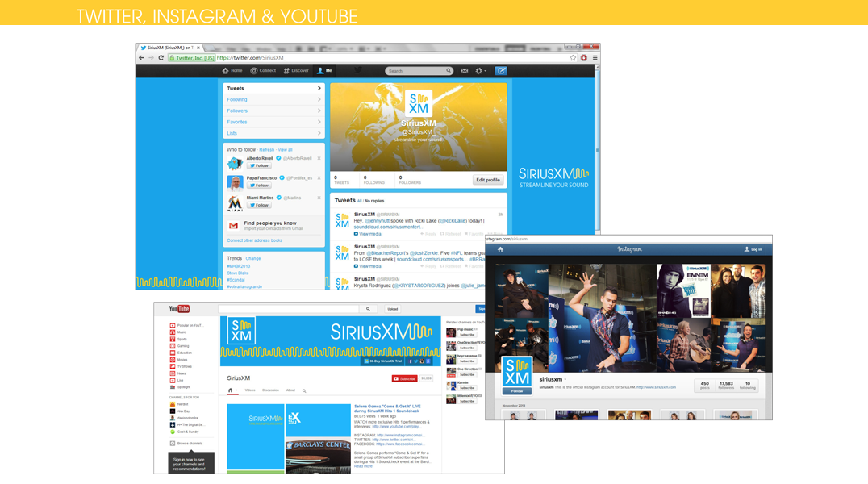Click the YouTube search field
The image size is (868, 484).
(x=289, y=309)
